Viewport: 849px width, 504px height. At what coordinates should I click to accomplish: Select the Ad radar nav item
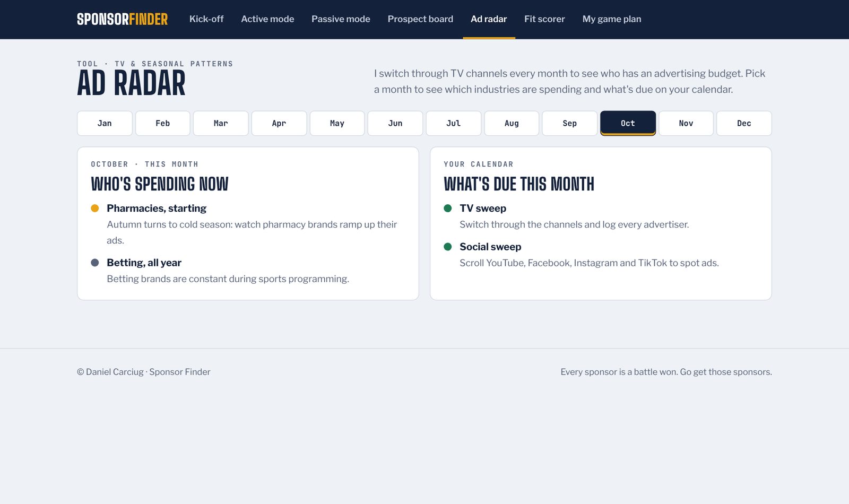[489, 19]
